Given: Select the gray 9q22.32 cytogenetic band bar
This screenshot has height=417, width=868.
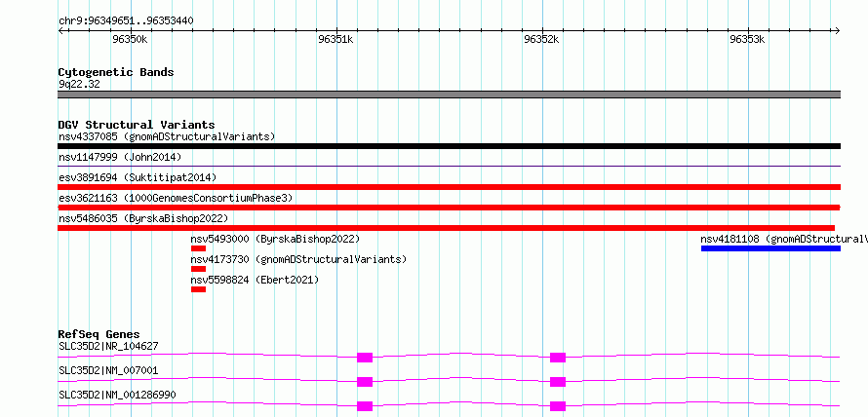Looking at the screenshot, I should (x=450, y=95).
